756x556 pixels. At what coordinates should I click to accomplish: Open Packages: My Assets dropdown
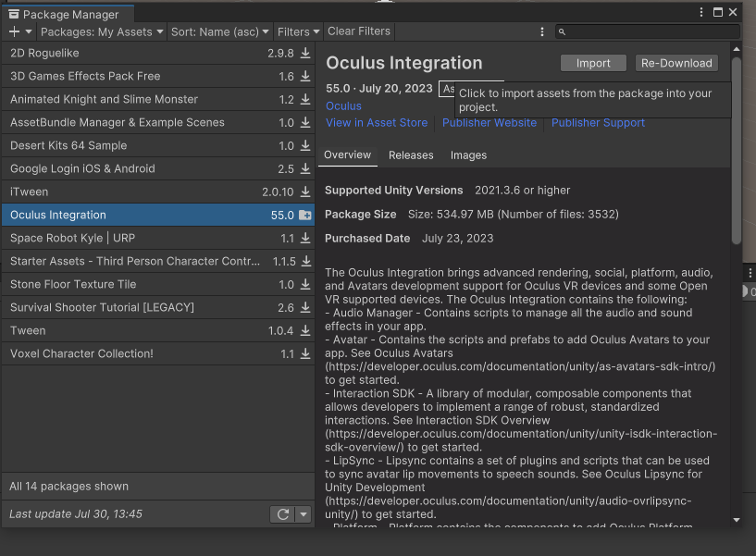102,31
